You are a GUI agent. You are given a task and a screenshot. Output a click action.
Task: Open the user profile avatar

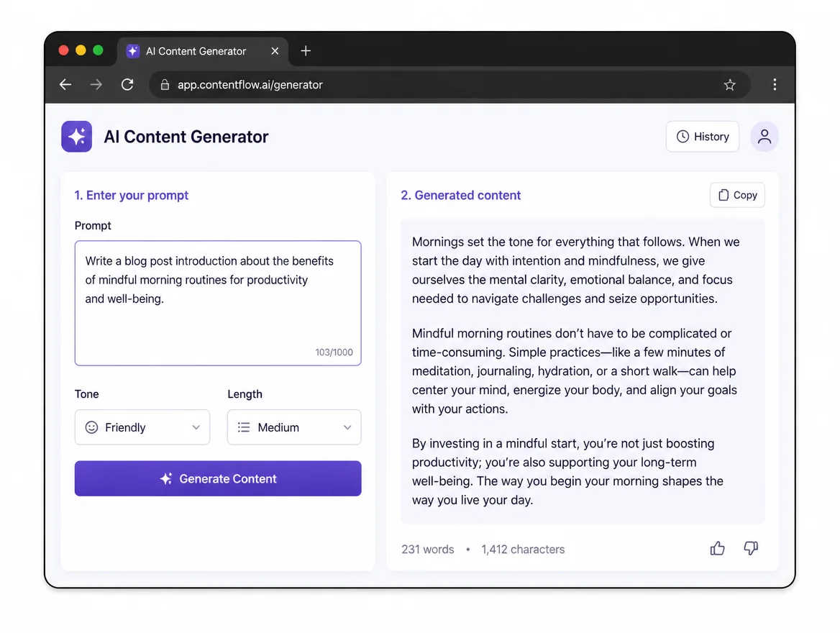click(764, 137)
